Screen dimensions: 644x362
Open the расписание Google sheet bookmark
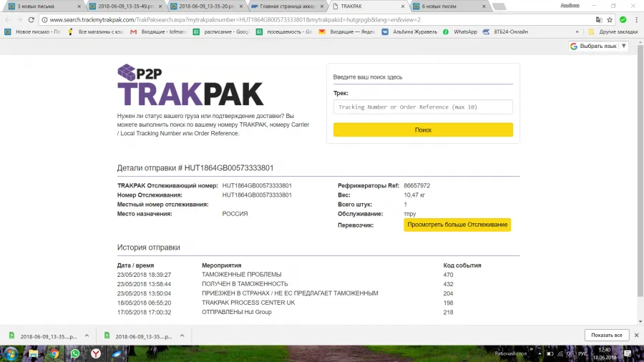(221, 31)
